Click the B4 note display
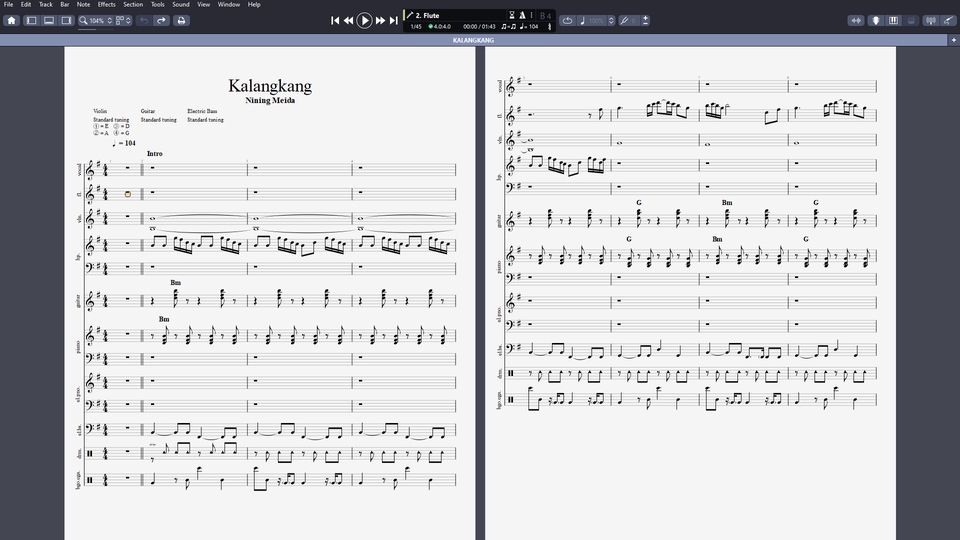The height and width of the screenshot is (540, 960). [x=545, y=15]
